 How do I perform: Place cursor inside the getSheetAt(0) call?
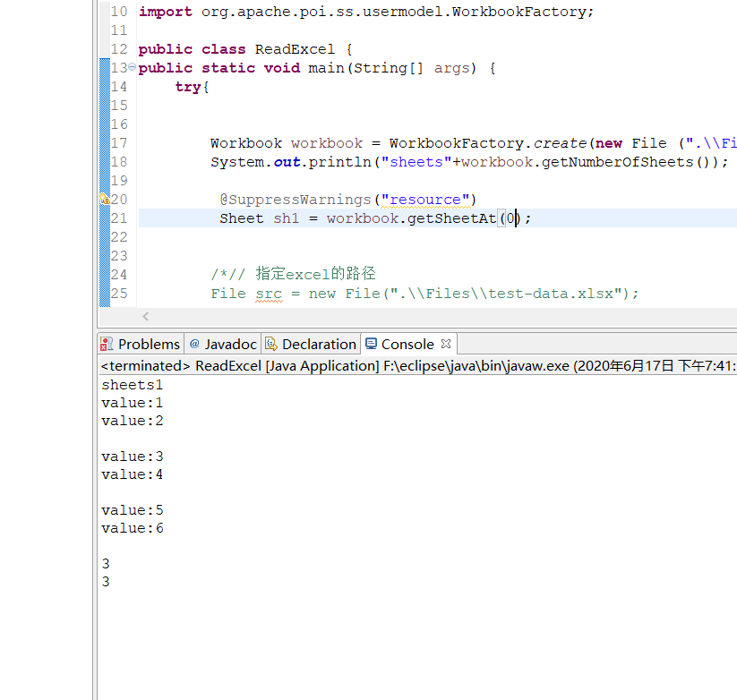[x=510, y=218]
